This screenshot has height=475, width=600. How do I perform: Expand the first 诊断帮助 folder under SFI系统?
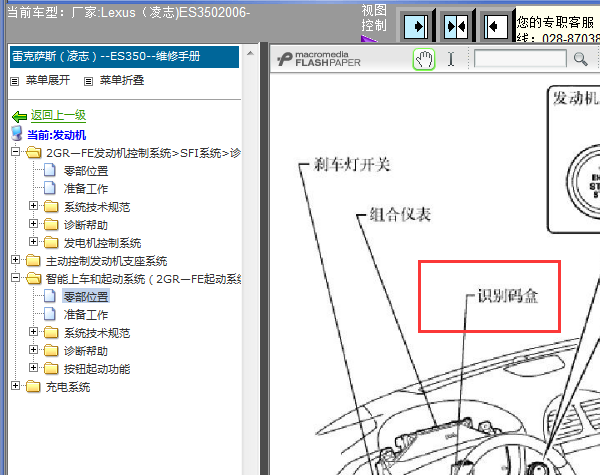click(x=33, y=224)
